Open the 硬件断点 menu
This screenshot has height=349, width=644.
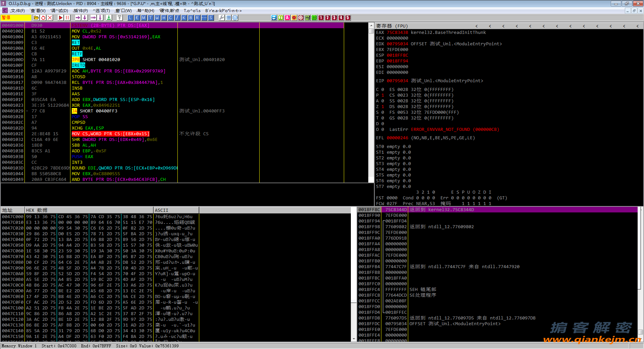(169, 11)
